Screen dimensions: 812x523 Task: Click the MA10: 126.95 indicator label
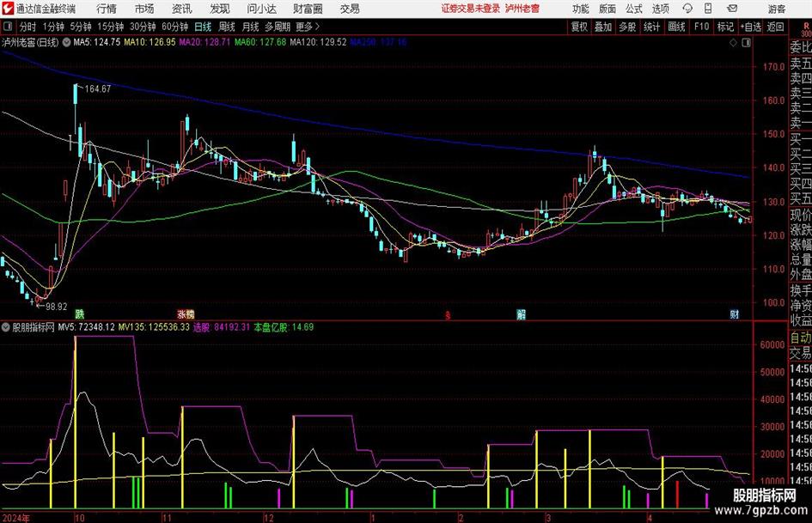click(x=150, y=42)
